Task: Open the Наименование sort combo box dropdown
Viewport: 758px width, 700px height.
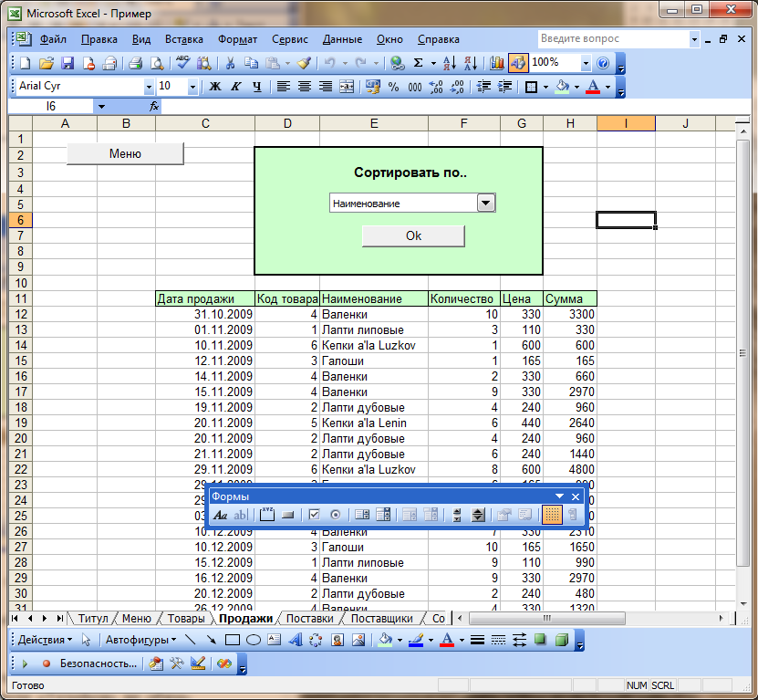Action: (x=486, y=203)
